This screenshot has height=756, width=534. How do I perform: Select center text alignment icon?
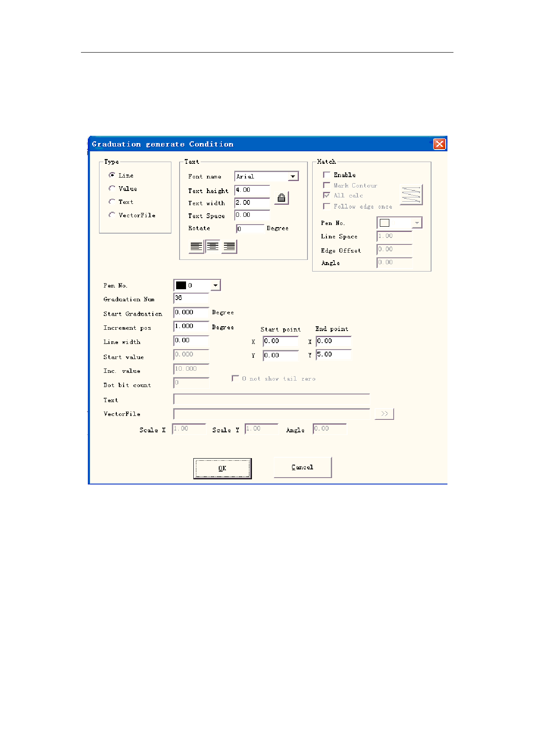pyautogui.click(x=213, y=247)
